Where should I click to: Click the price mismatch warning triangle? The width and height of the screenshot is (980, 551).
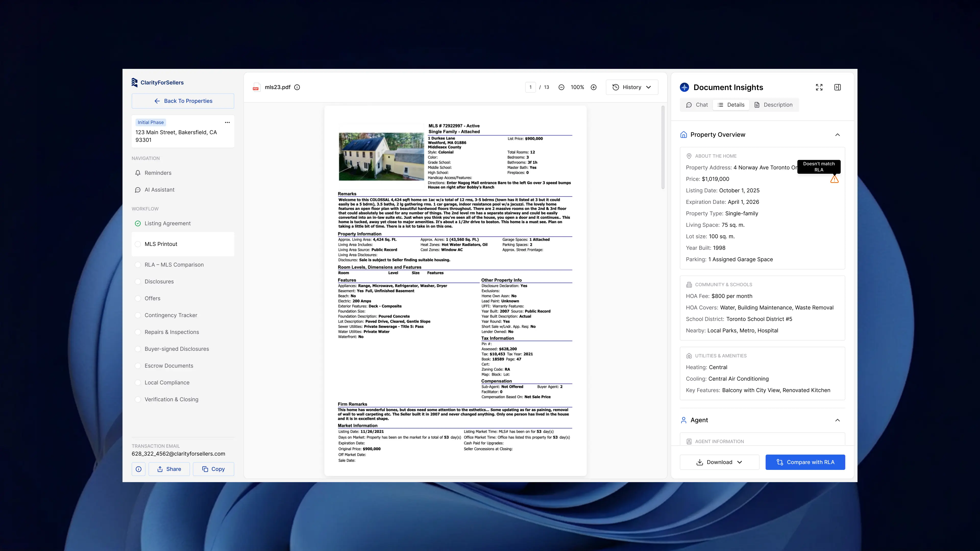(834, 180)
